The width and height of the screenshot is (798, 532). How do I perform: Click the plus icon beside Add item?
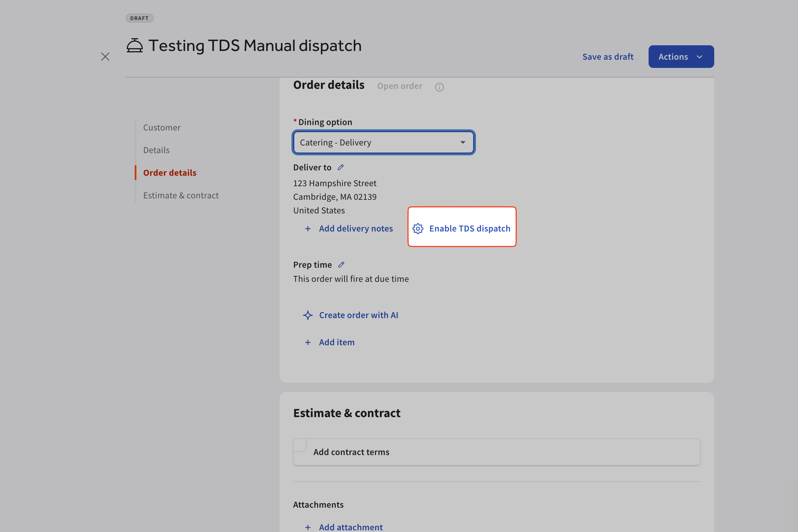tap(308, 342)
